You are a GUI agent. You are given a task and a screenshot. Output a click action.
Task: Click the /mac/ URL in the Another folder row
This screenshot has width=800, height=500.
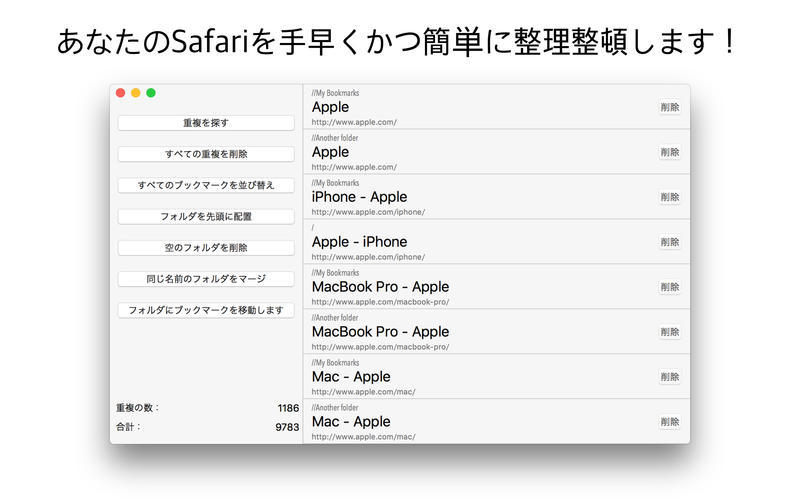tap(363, 437)
